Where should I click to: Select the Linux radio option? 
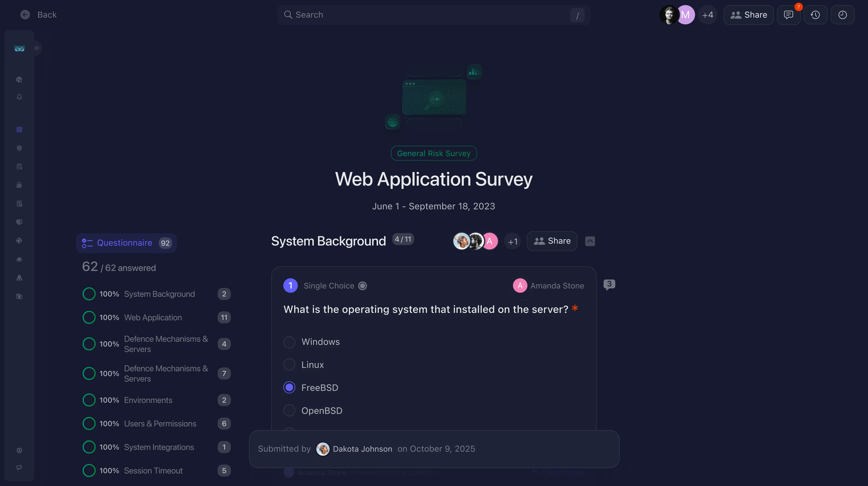tap(289, 365)
